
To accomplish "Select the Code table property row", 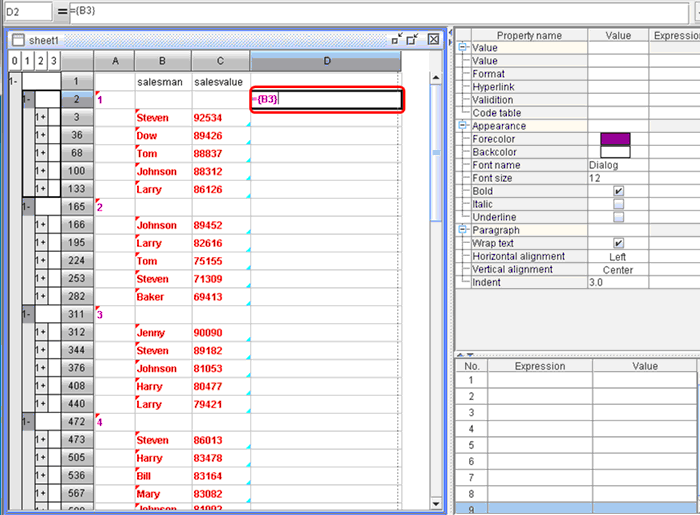I will click(x=529, y=113).
